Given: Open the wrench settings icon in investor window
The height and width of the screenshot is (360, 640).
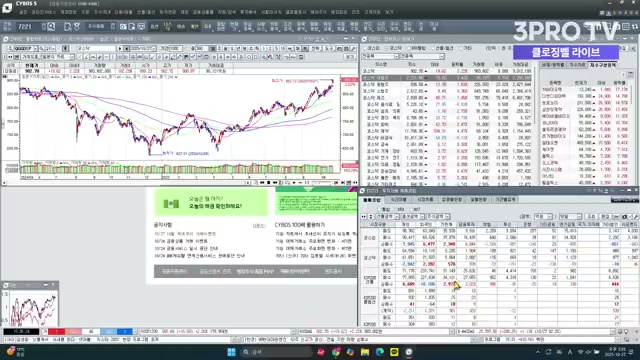Looking at the screenshot, I should click(x=635, y=216).
